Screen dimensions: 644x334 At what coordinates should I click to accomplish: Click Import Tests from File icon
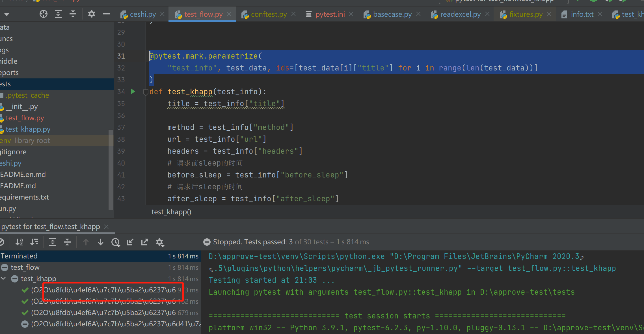pyautogui.click(x=130, y=242)
